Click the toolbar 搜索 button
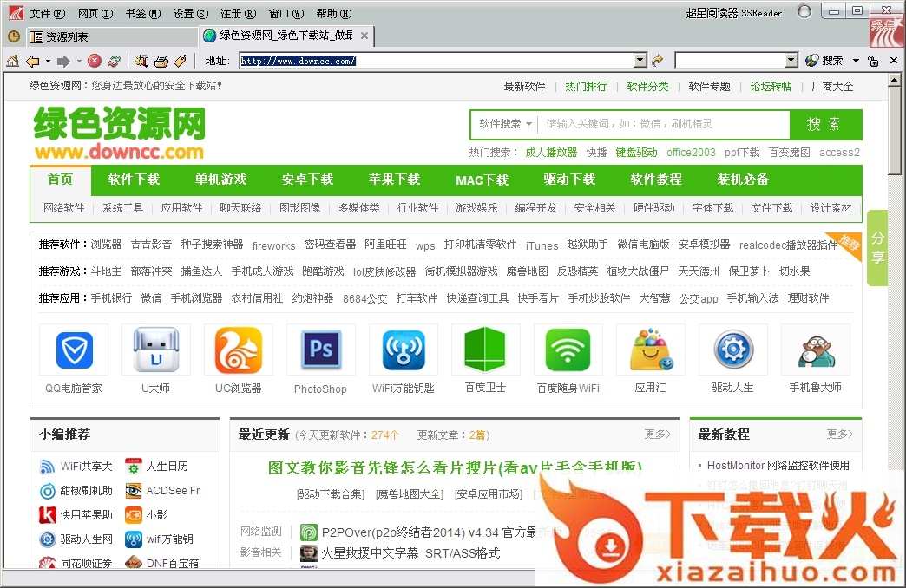Image resolution: width=906 pixels, height=588 pixels. tap(824, 61)
